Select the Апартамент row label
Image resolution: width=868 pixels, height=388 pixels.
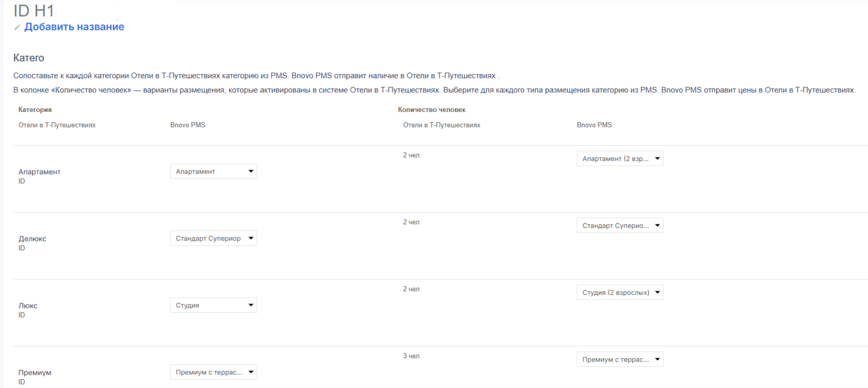coord(40,172)
